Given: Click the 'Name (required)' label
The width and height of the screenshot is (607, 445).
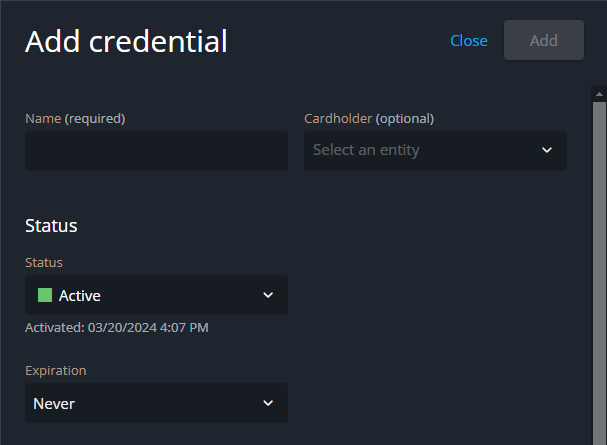Looking at the screenshot, I should tap(75, 118).
